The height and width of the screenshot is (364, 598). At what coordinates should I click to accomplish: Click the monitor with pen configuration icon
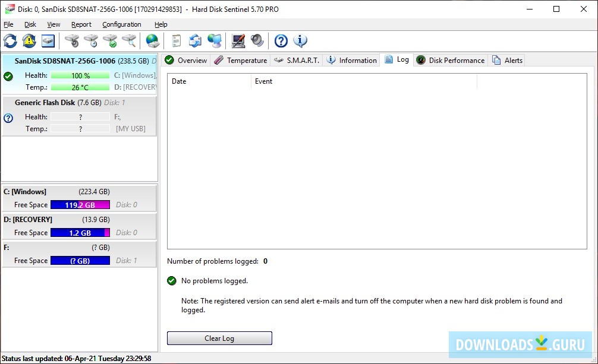coord(238,41)
